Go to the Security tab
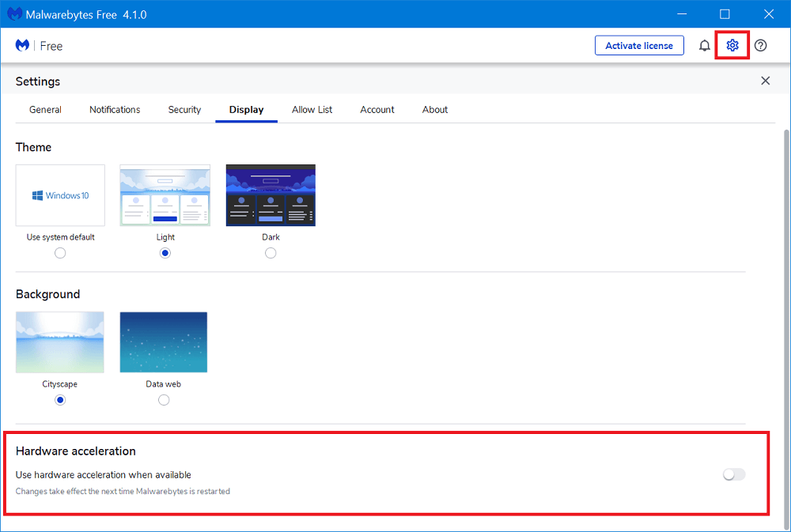Viewport: 791px width, 532px height. (x=184, y=109)
